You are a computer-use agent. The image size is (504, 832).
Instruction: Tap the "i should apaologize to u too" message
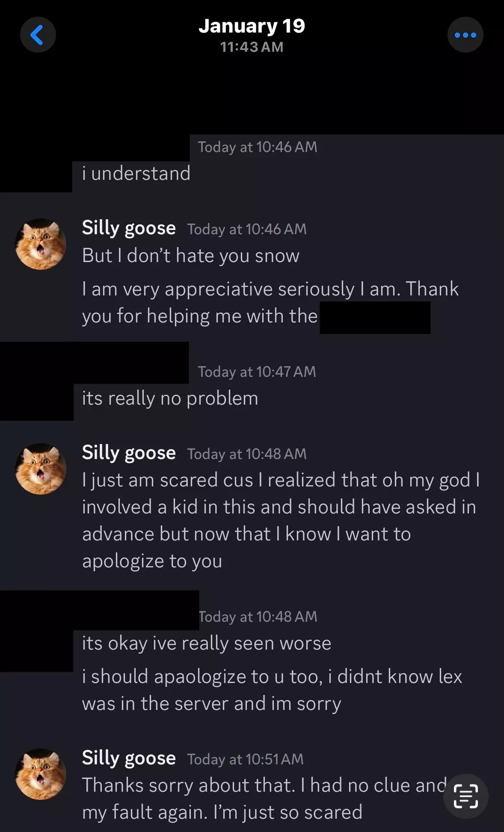(x=272, y=690)
